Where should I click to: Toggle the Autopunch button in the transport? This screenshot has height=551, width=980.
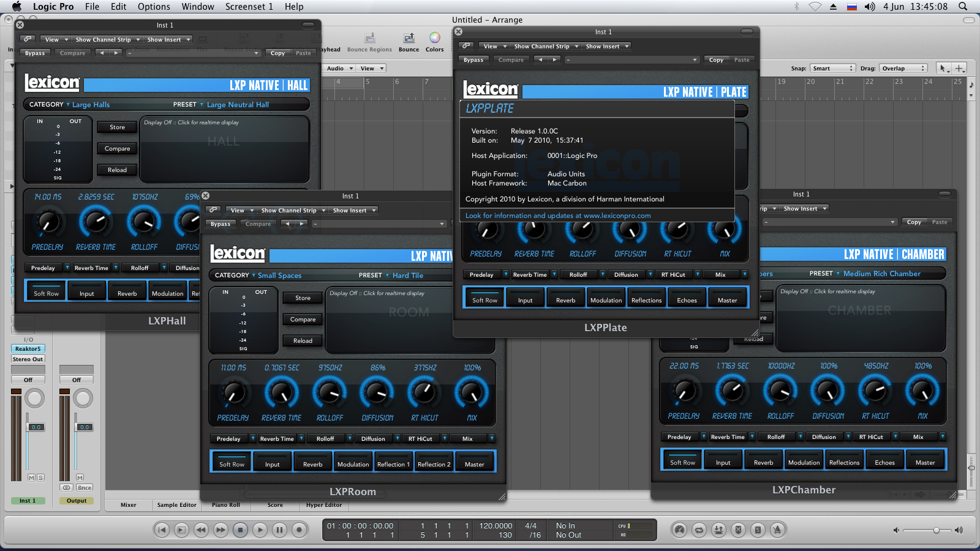point(718,530)
